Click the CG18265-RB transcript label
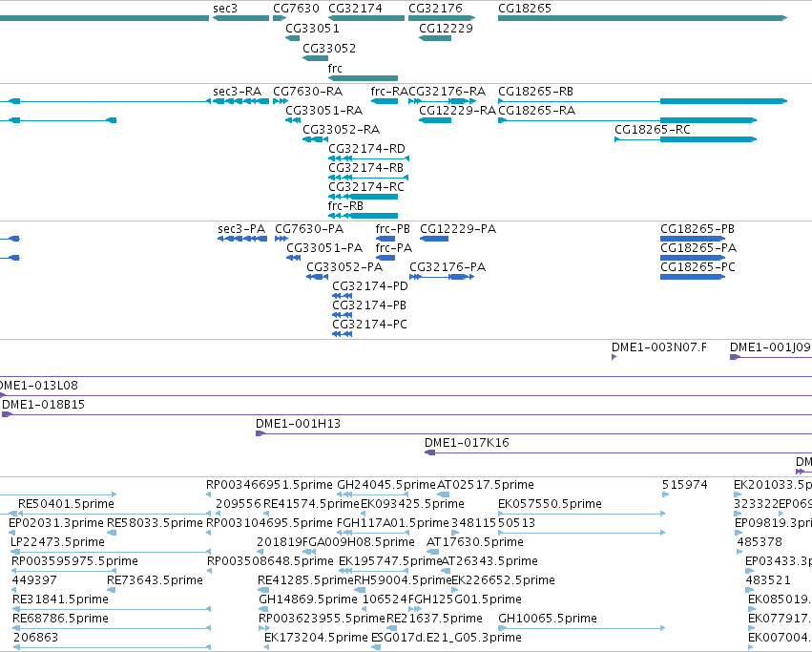This screenshot has height=652, width=812. tap(536, 92)
